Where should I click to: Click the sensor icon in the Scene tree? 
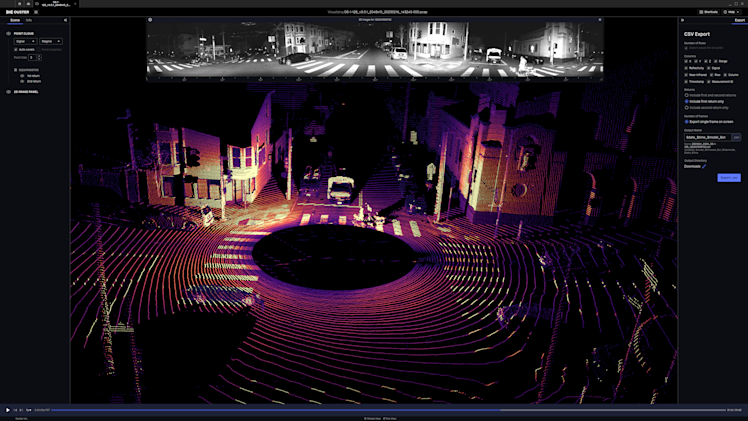point(16,70)
